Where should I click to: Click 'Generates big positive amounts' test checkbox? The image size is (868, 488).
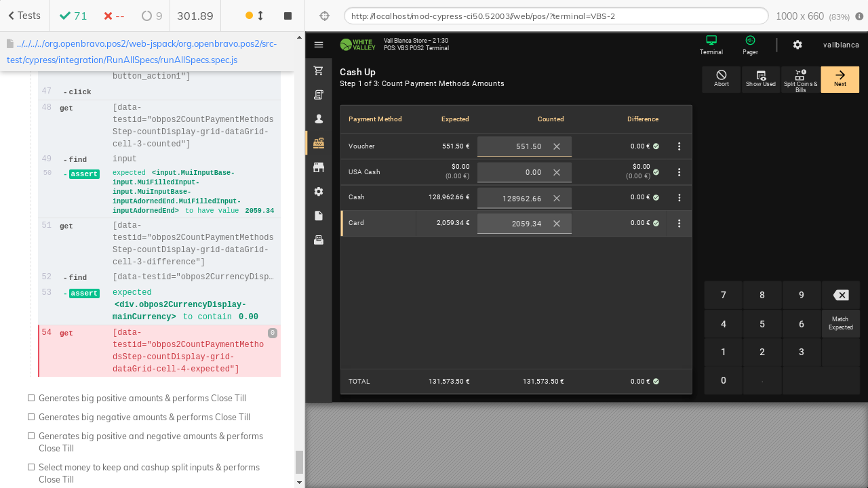pyautogui.click(x=31, y=399)
